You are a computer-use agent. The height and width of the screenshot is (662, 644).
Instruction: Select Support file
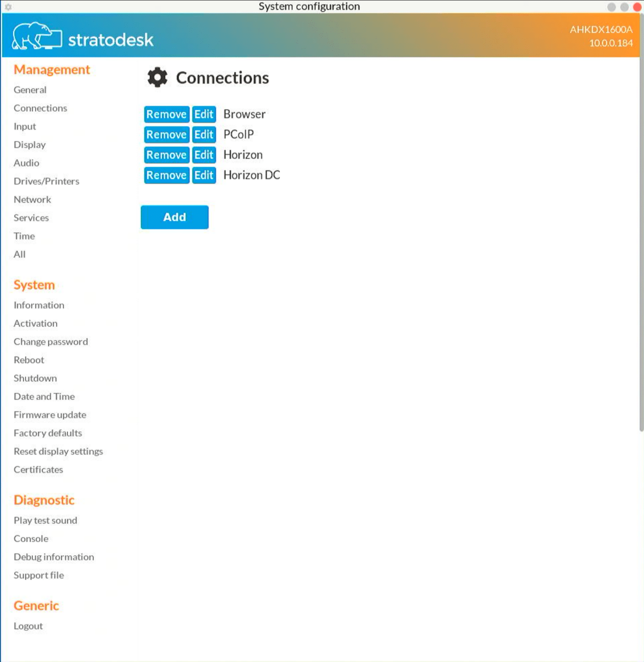tap(39, 575)
